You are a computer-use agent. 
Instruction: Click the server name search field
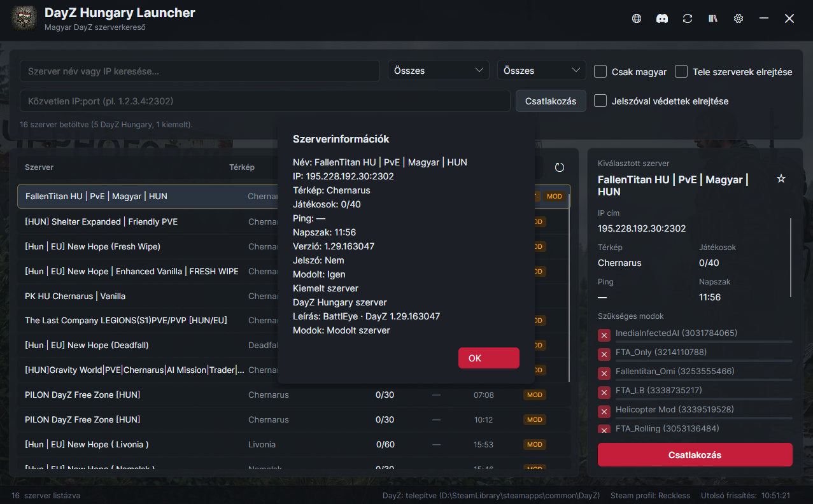pos(200,71)
